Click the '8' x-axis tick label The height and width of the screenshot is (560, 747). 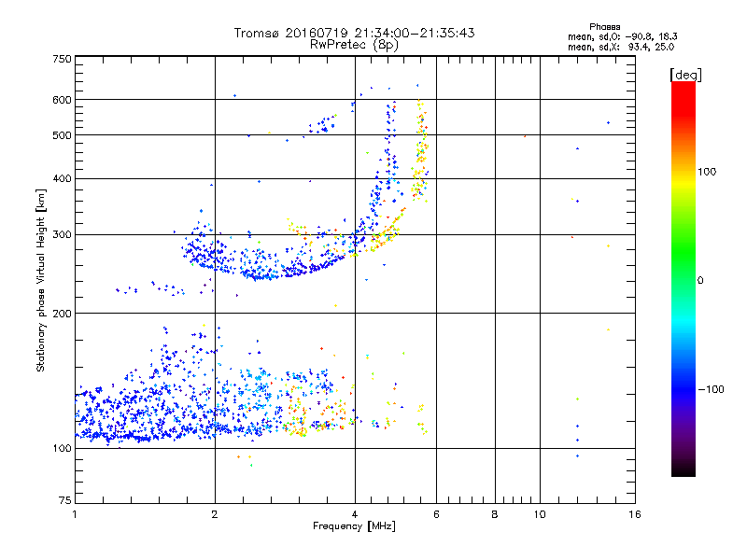[495, 514]
